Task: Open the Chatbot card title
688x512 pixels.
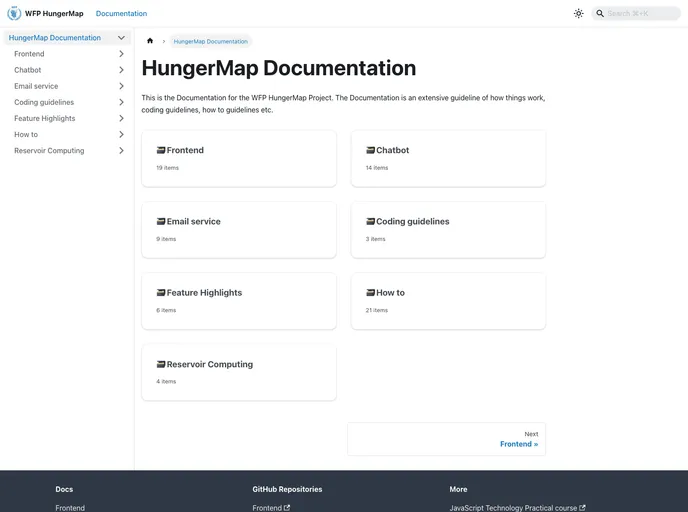Action: tap(393, 150)
